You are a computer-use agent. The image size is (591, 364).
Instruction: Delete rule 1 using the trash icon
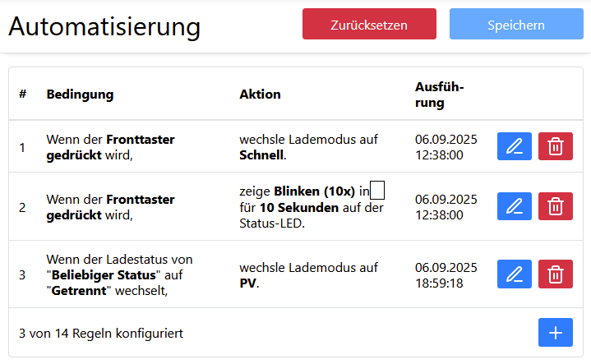pos(556,146)
